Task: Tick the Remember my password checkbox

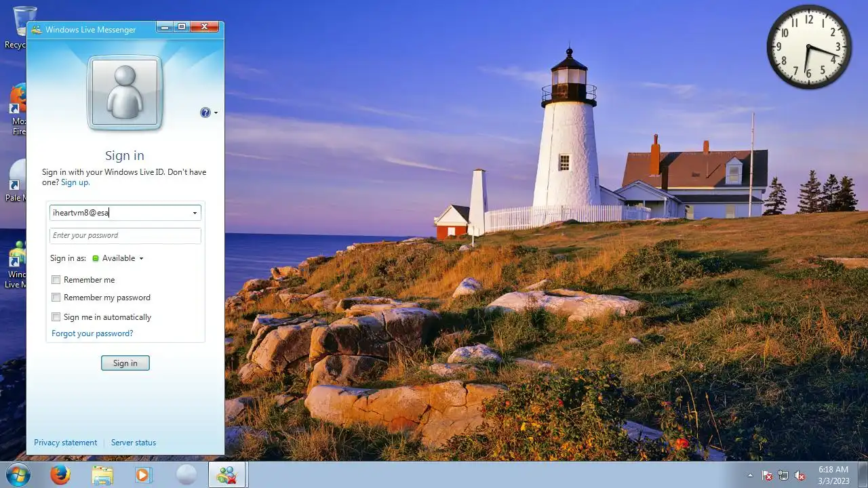Action: click(x=56, y=298)
